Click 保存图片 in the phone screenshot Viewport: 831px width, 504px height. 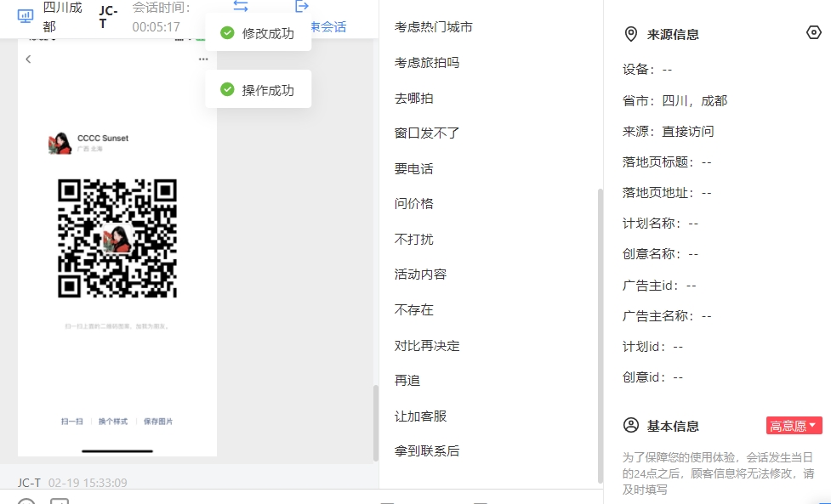[158, 422]
